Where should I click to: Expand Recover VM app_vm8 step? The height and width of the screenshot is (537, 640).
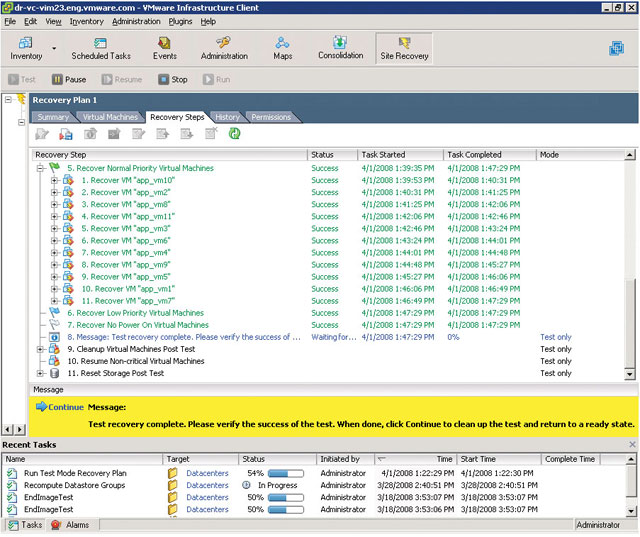54,204
